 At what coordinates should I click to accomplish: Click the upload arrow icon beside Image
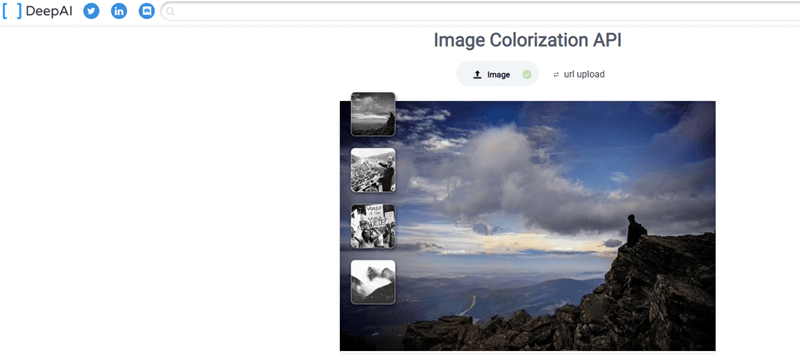(x=477, y=74)
